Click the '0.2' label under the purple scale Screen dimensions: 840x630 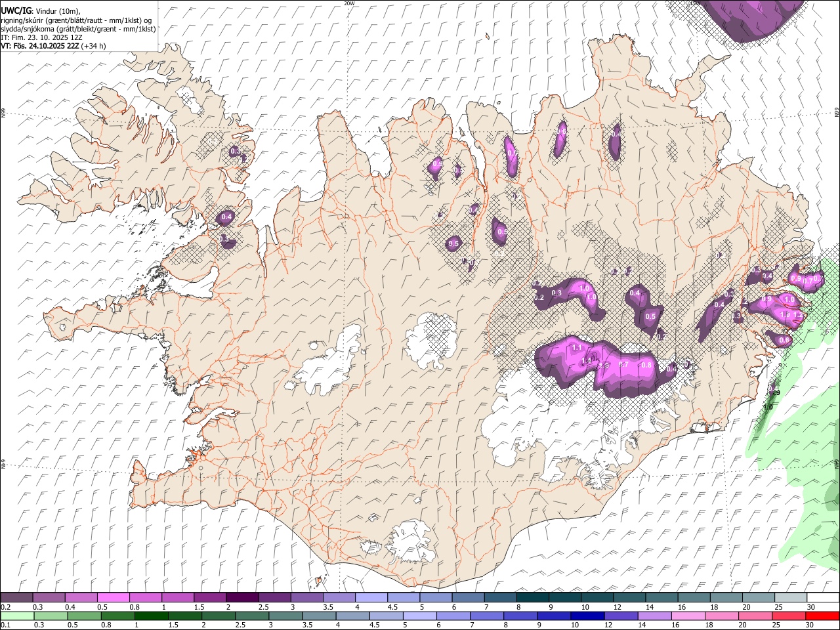5,607
